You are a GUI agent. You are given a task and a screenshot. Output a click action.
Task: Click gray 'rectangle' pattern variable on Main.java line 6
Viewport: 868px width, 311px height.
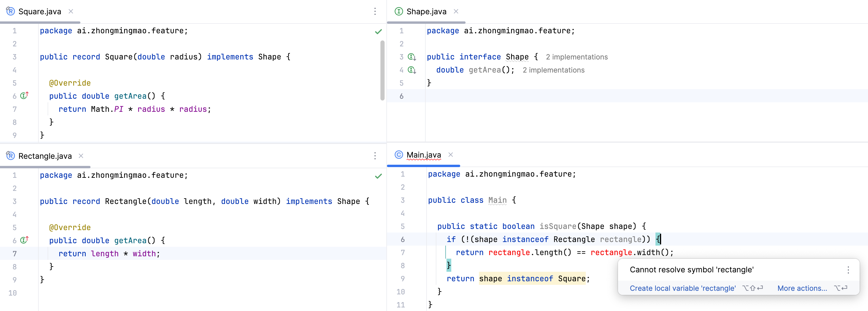620,239
